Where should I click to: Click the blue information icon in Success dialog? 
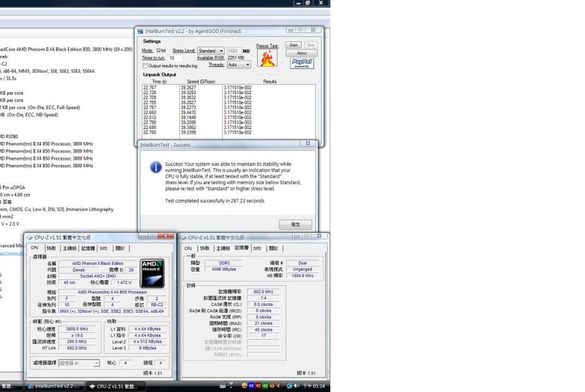pos(155,167)
